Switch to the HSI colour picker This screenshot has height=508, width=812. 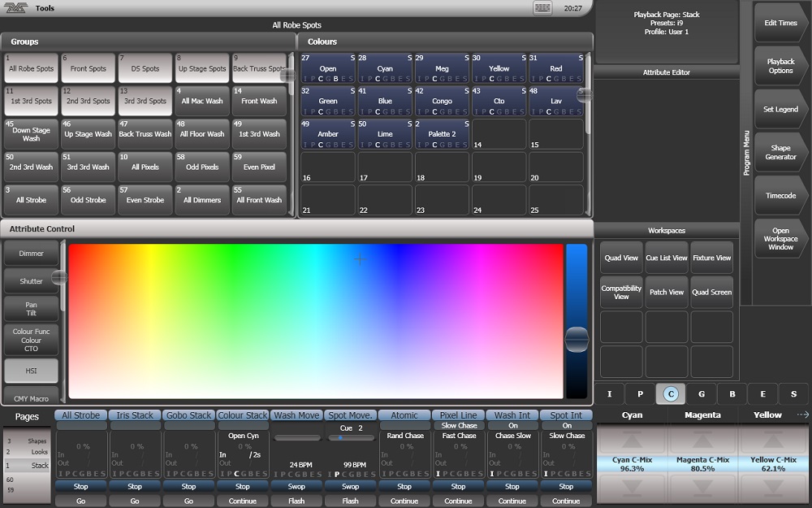pyautogui.click(x=31, y=371)
